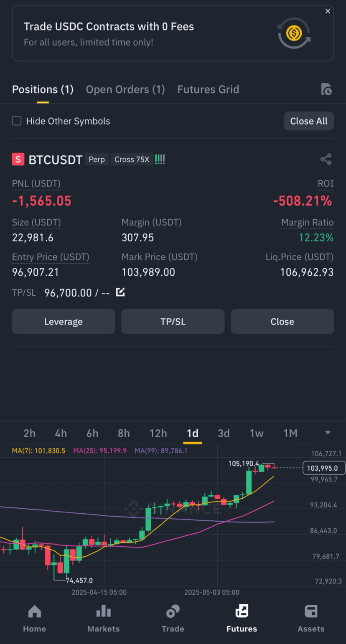Tick the Hide Other Symbols checkbox
The height and width of the screenshot is (644, 346).
point(17,121)
